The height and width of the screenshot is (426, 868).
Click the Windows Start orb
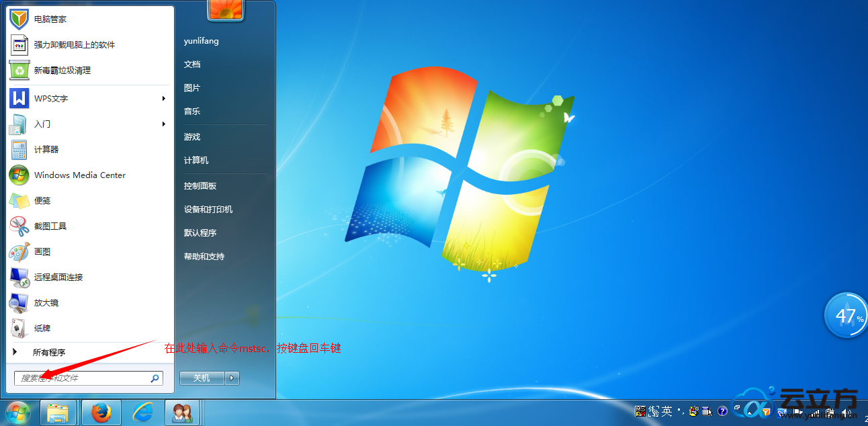click(x=17, y=412)
